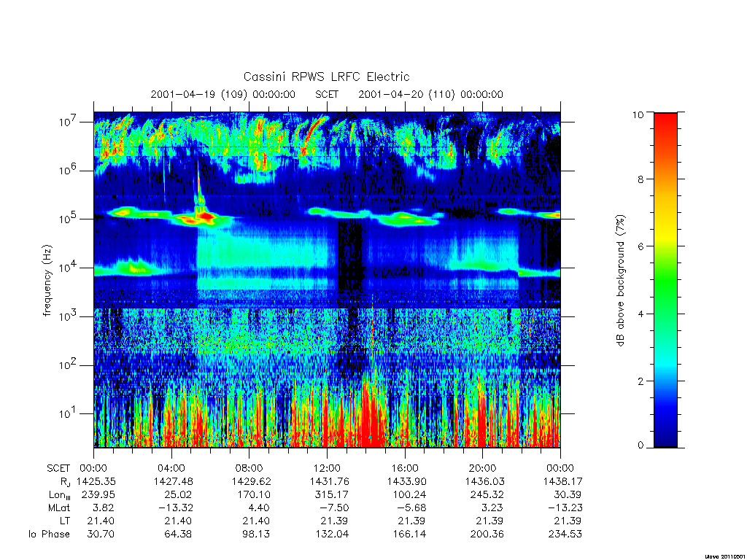The image size is (747, 560).
Task: Click the 'frequency (Hz)' axis label
Action: pyautogui.click(x=47, y=280)
